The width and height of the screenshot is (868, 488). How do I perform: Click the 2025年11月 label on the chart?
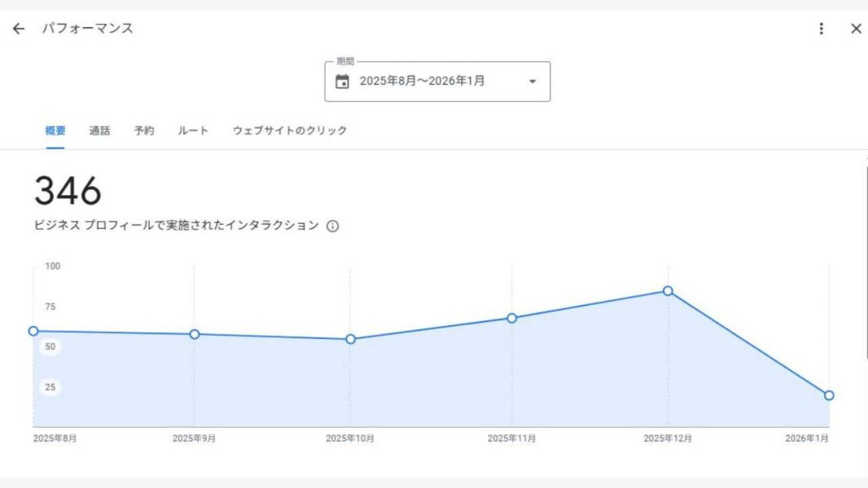pyautogui.click(x=512, y=436)
